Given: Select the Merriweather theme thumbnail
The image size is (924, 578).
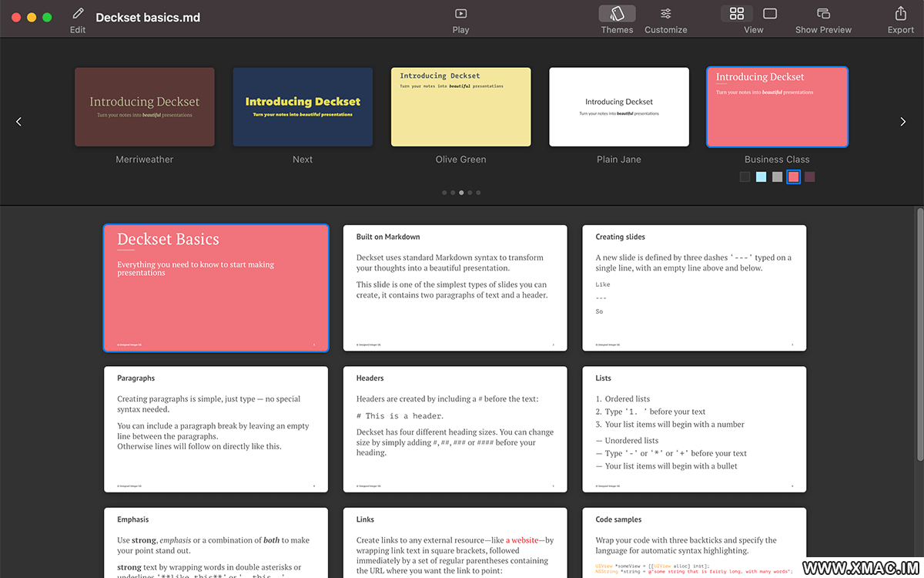Looking at the screenshot, I should click(145, 107).
